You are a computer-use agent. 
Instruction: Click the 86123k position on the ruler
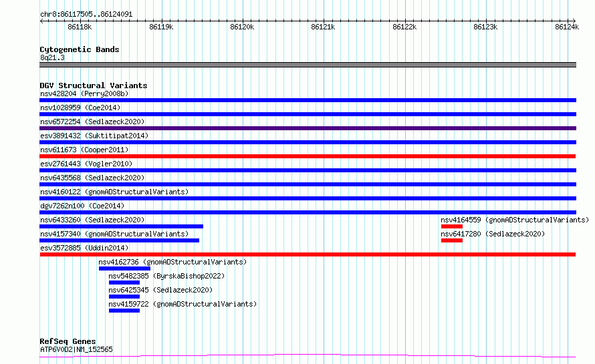(485, 27)
